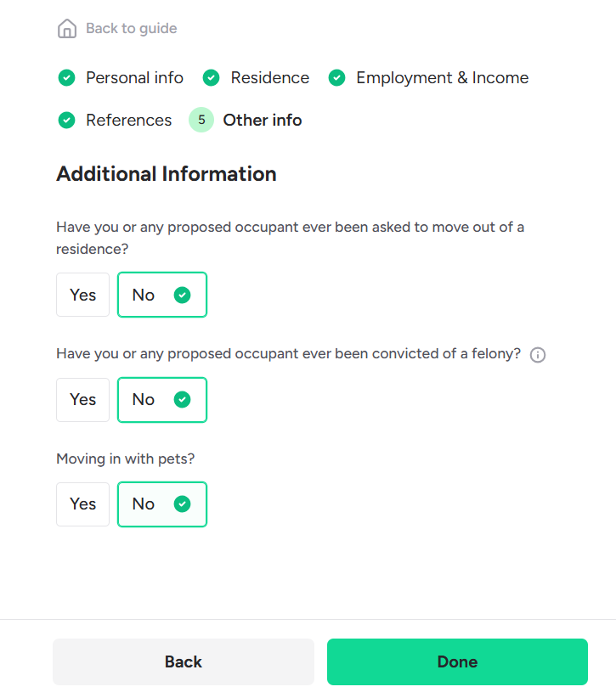Click the green checkmark beside References
The width and height of the screenshot is (616, 698).
click(66, 121)
